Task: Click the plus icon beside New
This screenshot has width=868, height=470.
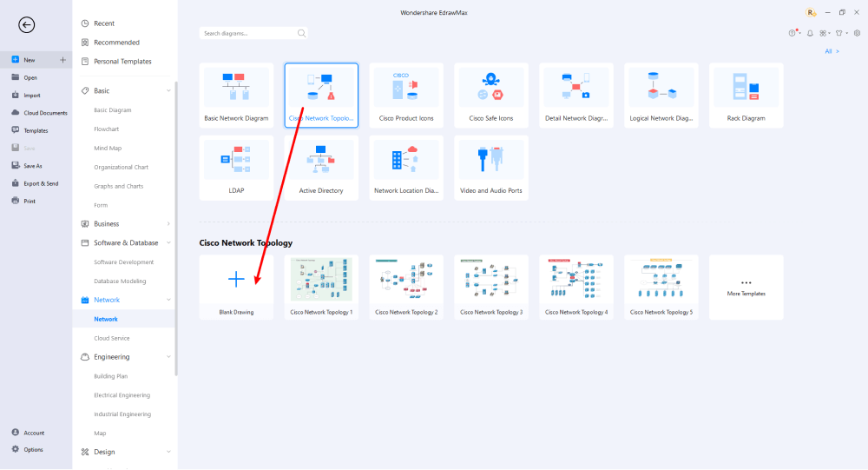Action: (62, 60)
